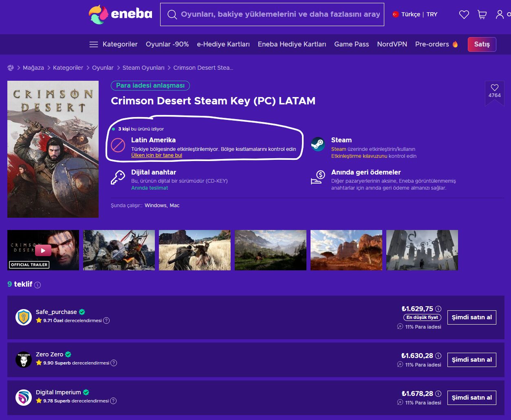Open Oyunlar -90% menu item
Screen dimensions: 511x420
pyautogui.click(x=167, y=44)
